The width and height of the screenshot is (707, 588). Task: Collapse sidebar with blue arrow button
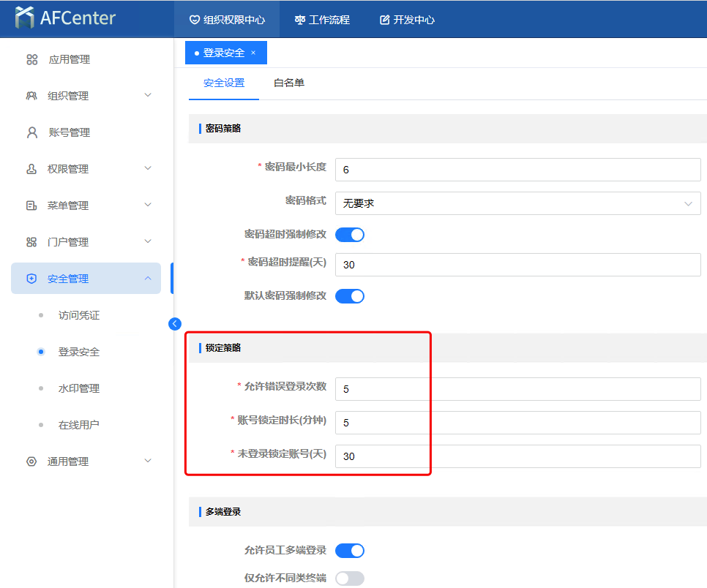175,323
